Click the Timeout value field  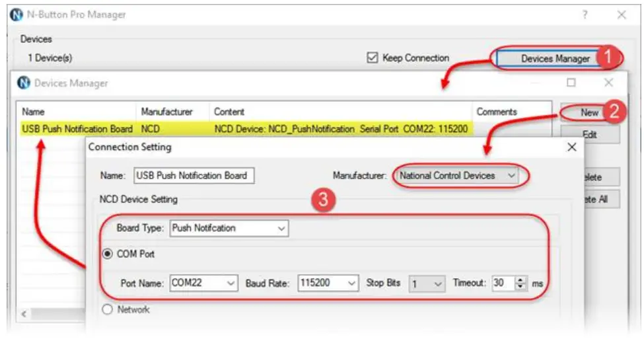click(503, 283)
